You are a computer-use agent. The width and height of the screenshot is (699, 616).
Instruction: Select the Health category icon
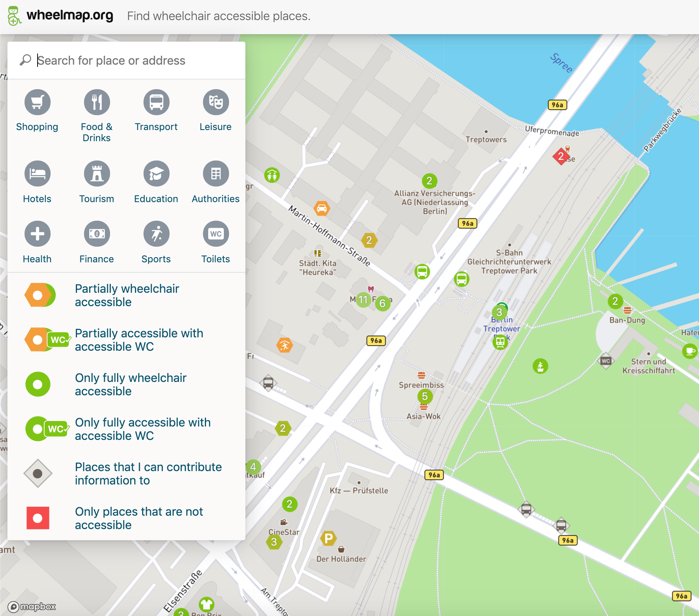37,234
